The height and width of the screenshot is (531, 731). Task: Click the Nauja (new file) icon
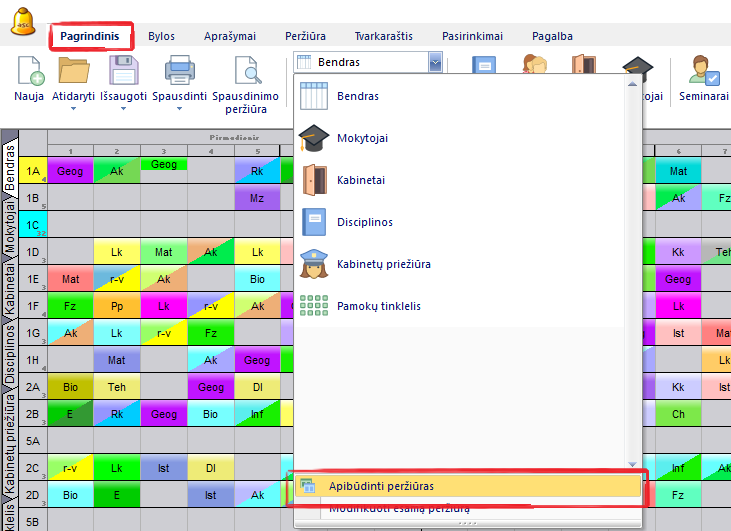click(x=29, y=73)
